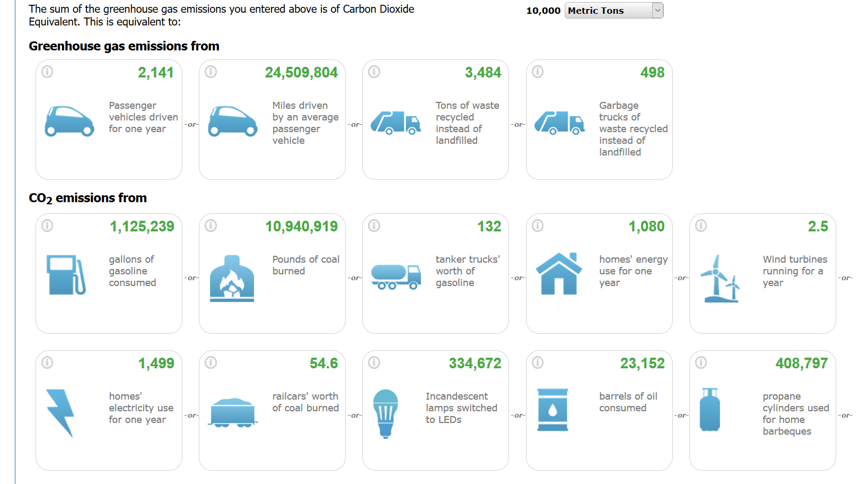
Task: Click the 10,000 emissions total value
Action: (x=543, y=11)
